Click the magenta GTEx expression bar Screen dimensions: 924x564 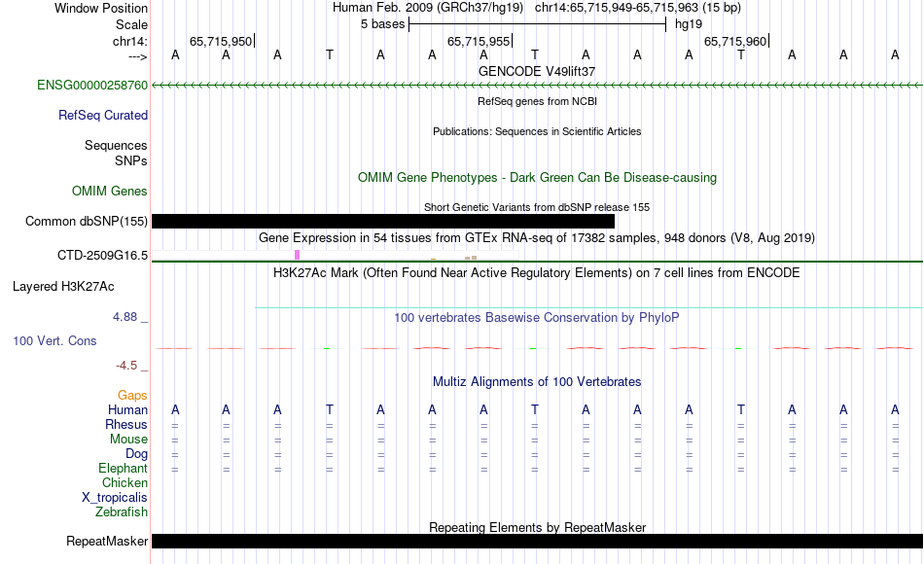pyautogui.click(x=297, y=255)
